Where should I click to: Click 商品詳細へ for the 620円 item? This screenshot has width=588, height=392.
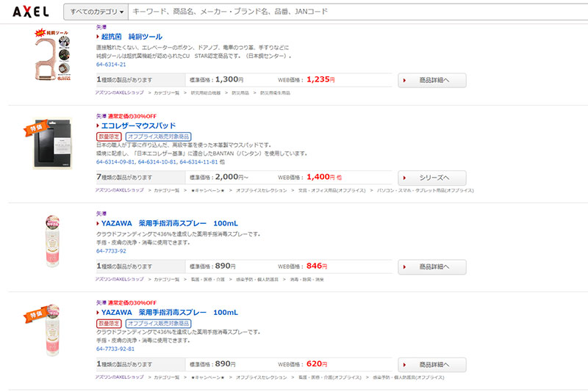click(x=432, y=365)
